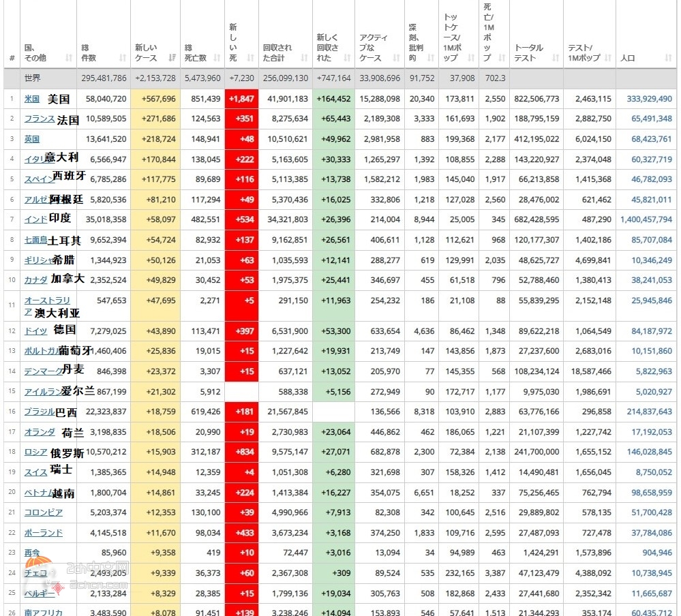The width and height of the screenshot is (681, 616).
Task: Select tests per million cell 18,587,466
Action: click(x=591, y=371)
